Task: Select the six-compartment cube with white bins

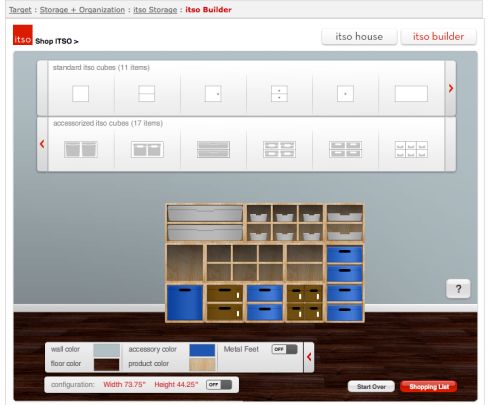Action: point(285,223)
